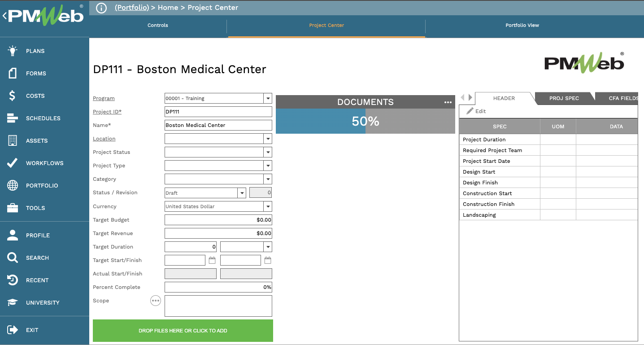Open Documents panel three-dot menu
Screen dimensions: 644x345
(448, 102)
